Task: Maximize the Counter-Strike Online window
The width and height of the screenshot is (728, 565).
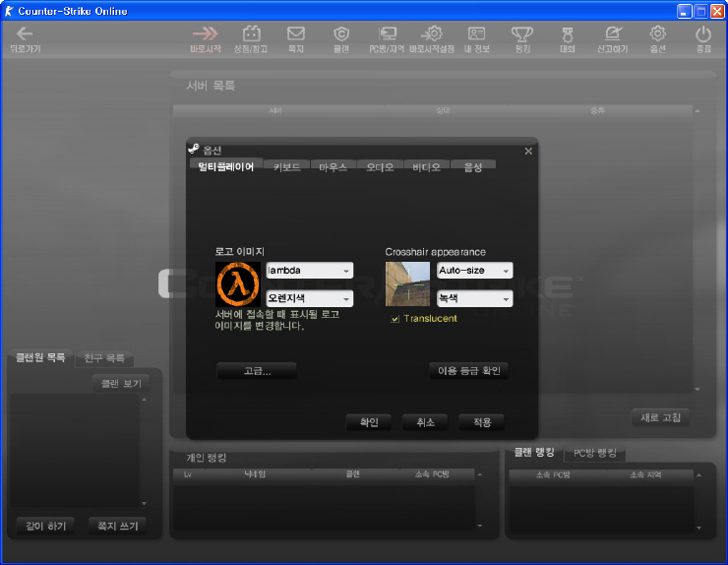Action: 701,11
